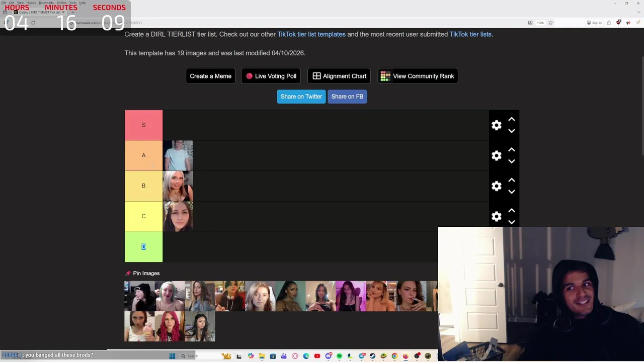Select the yellow C tier label

point(143,216)
